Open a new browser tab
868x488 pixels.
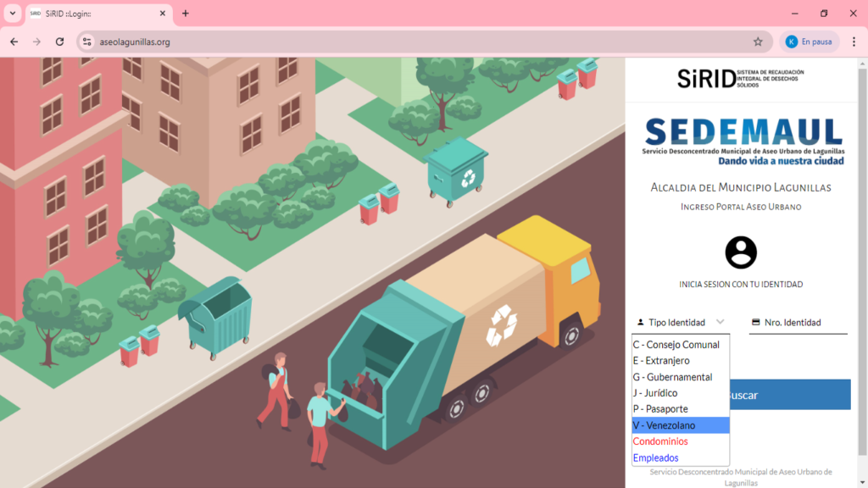186,14
